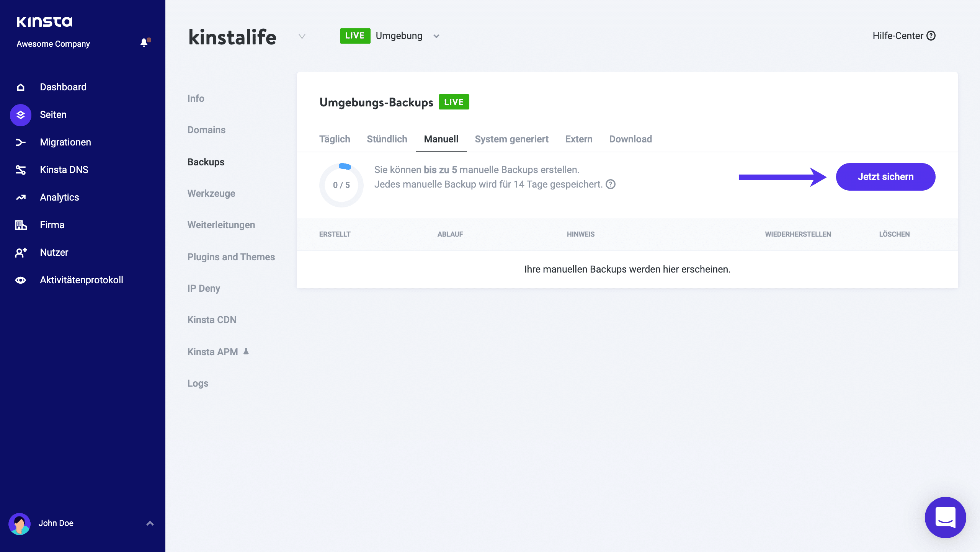The width and height of the screenshot is (980, 552).
Task: Select the Seiten sidebar icon
Action: (20, 114)
